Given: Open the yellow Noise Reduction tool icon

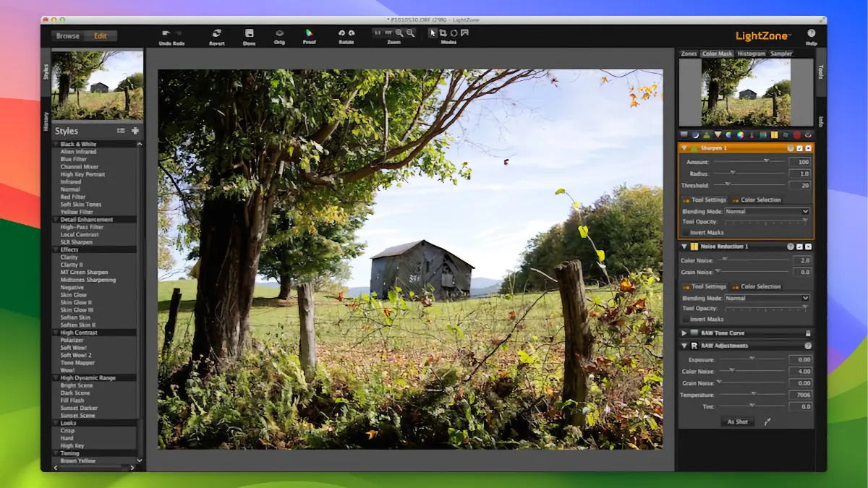Looking at the screenshot, I should coord(774,135).
